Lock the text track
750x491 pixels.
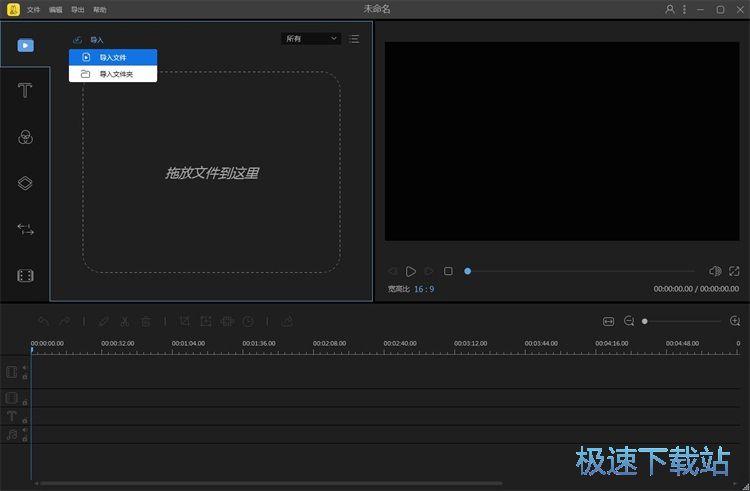pyautogui.click(x=25, y=421)
